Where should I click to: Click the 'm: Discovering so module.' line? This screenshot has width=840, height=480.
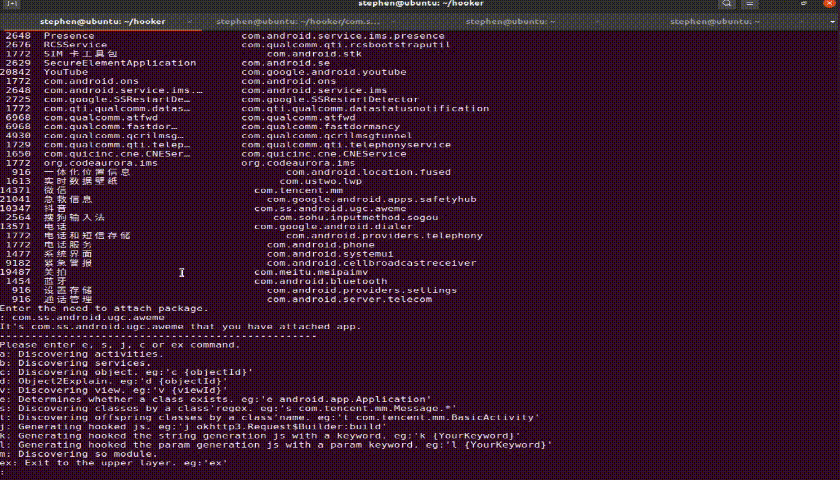click(x=79, y=454)
